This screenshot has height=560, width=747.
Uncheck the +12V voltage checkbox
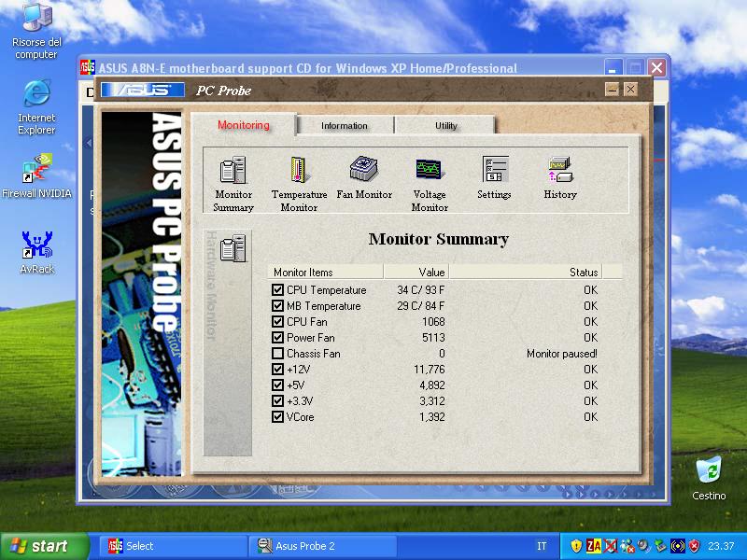click(x=277, y=369)
